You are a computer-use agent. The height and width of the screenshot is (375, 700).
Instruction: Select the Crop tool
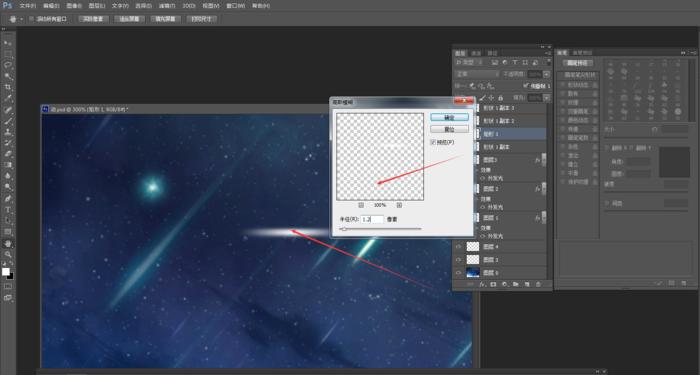click(x=8, y=87)
